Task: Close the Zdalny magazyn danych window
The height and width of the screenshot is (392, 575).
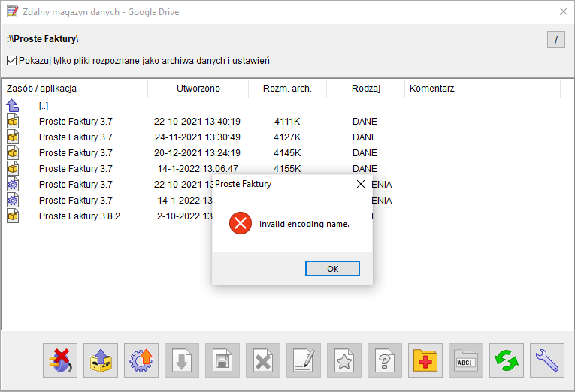Action: (564, 11)
